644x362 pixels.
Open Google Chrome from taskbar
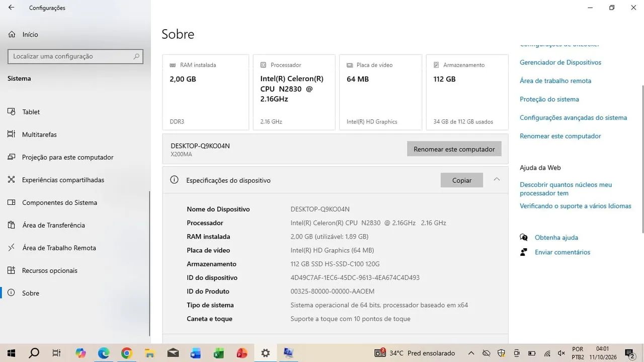tap(126, 353)
